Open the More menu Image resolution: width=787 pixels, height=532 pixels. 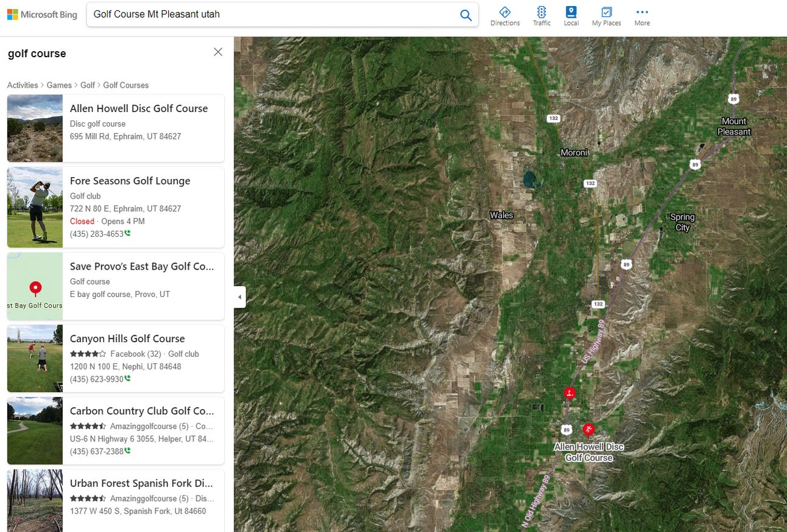(642, 16)
